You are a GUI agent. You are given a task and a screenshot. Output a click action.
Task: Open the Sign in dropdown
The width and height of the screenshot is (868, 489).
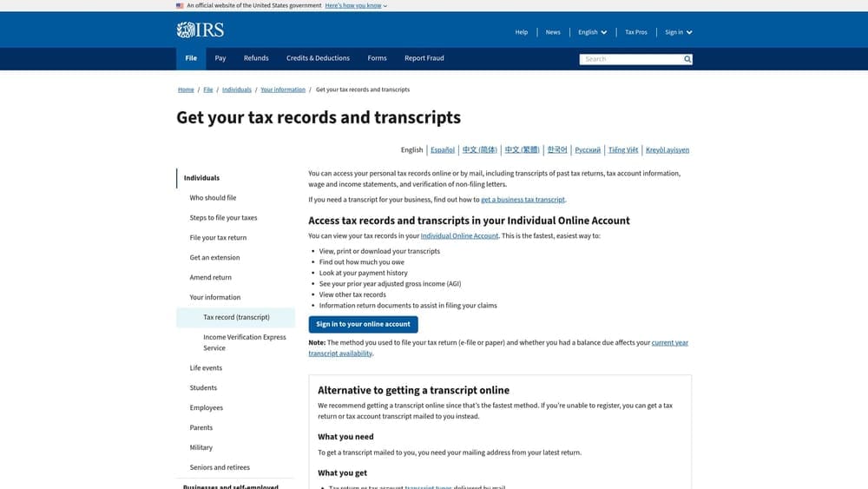tap(678, 32)
